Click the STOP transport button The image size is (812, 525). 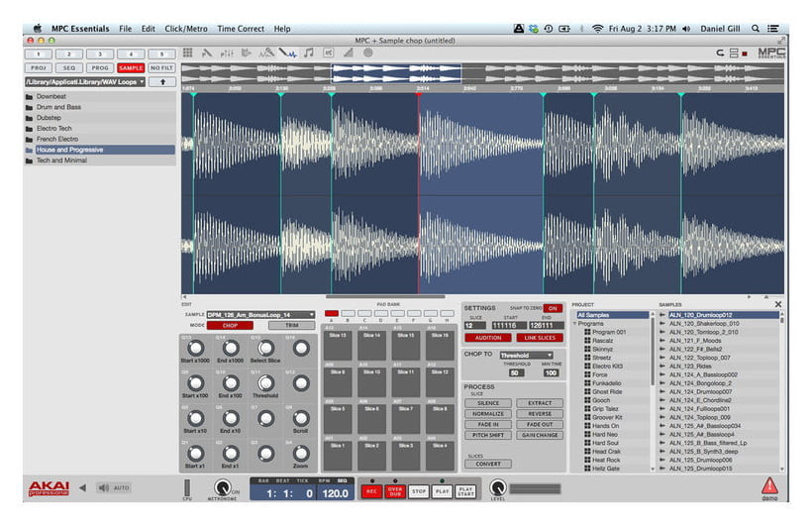coord(419,491)
